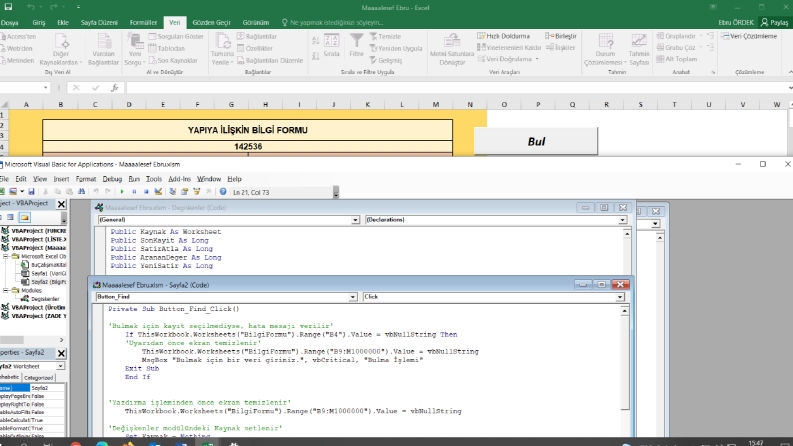Switch to Sayfa Düzeni ribbon tab

point(99,23)
